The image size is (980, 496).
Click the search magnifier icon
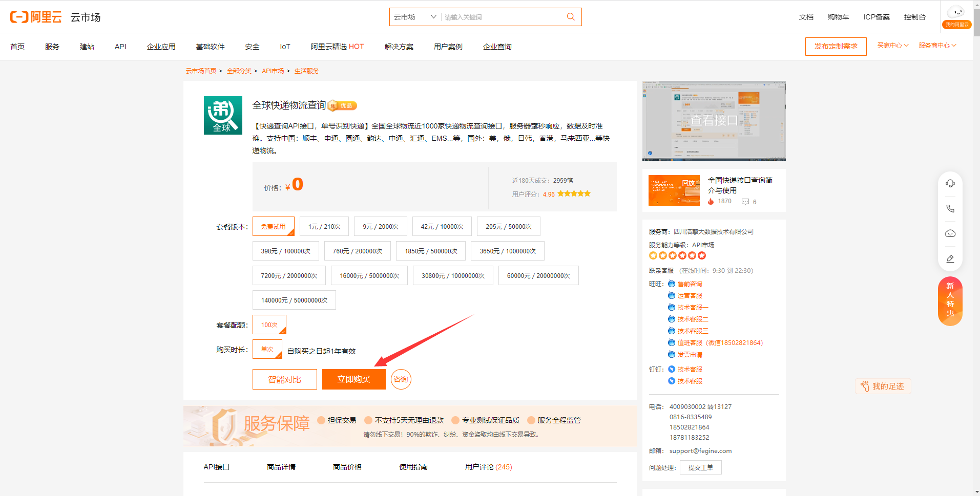click(x=571, y=17)
